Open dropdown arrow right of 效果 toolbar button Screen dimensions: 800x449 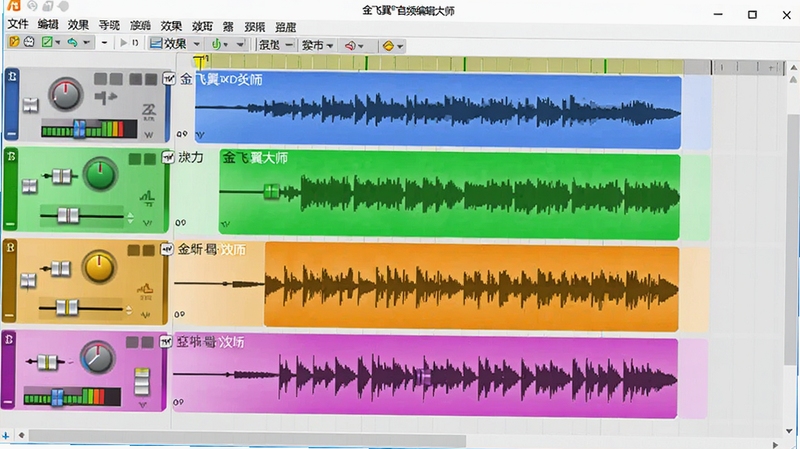[196, 44]
